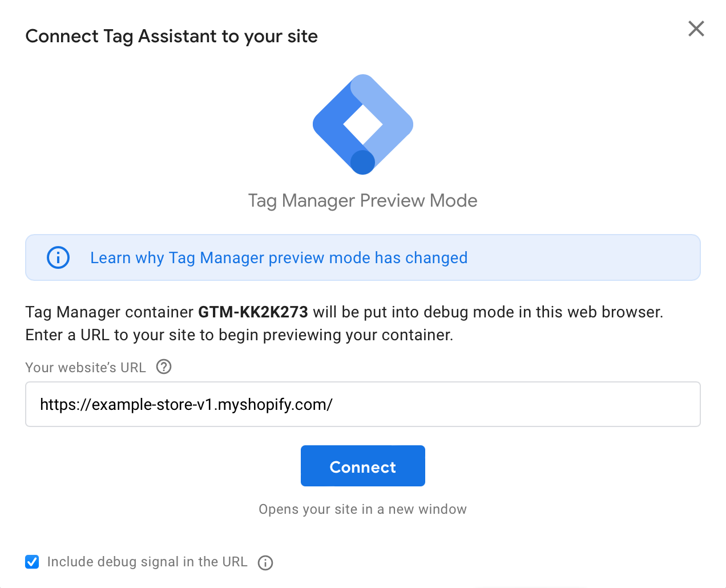Click the info icon next to debug signal option
Image resolution: width=726 pixels, height=588 pixels.
(265, 562)
